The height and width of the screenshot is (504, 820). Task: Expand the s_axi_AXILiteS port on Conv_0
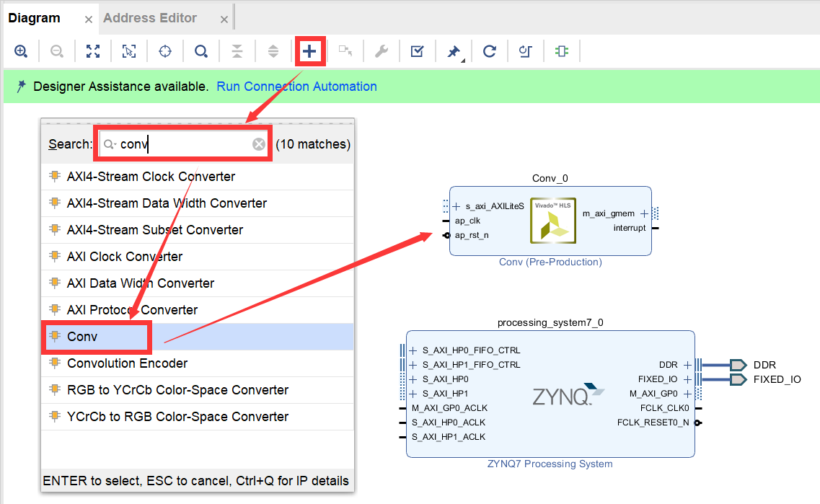click(457, 206)
